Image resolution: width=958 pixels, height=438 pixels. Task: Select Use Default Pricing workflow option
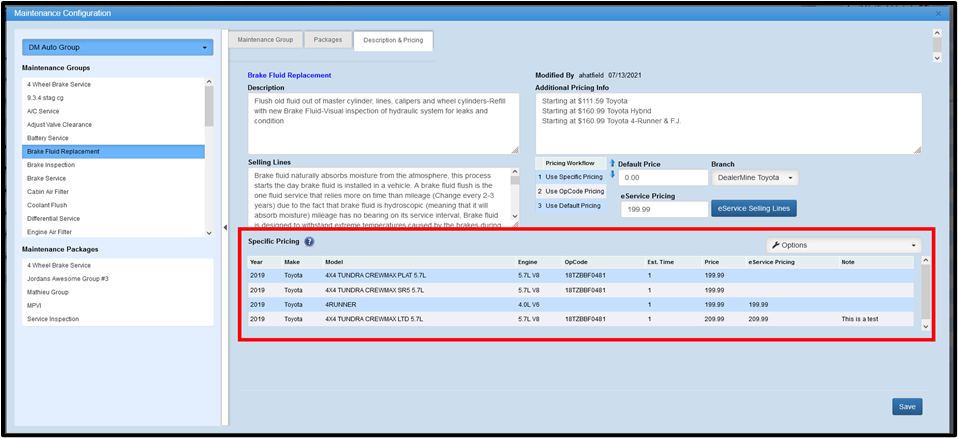571,205
